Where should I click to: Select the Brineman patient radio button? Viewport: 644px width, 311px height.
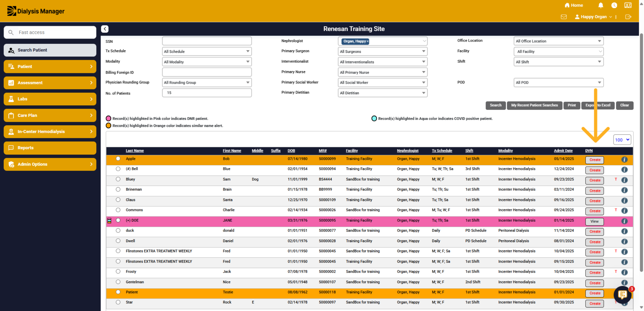(118, 189)
